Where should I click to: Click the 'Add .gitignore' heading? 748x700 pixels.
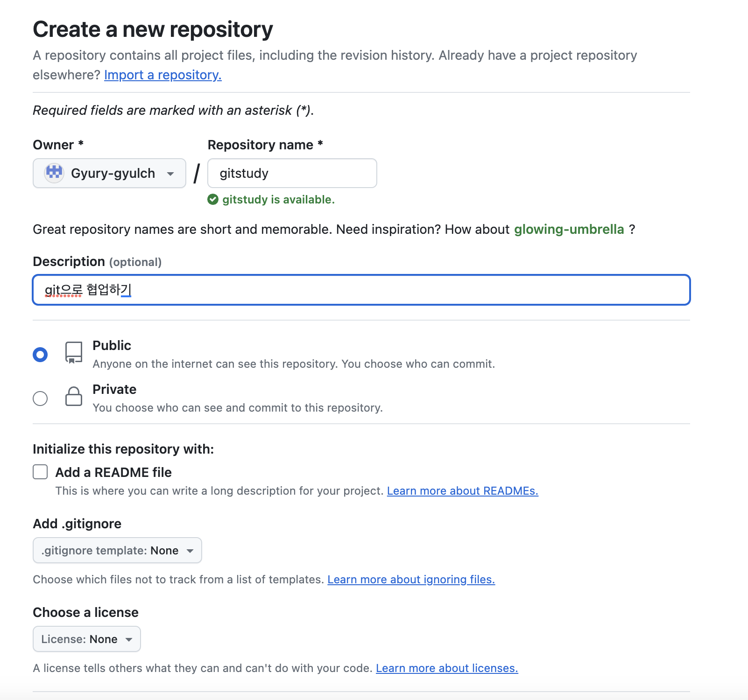point(77,524)
